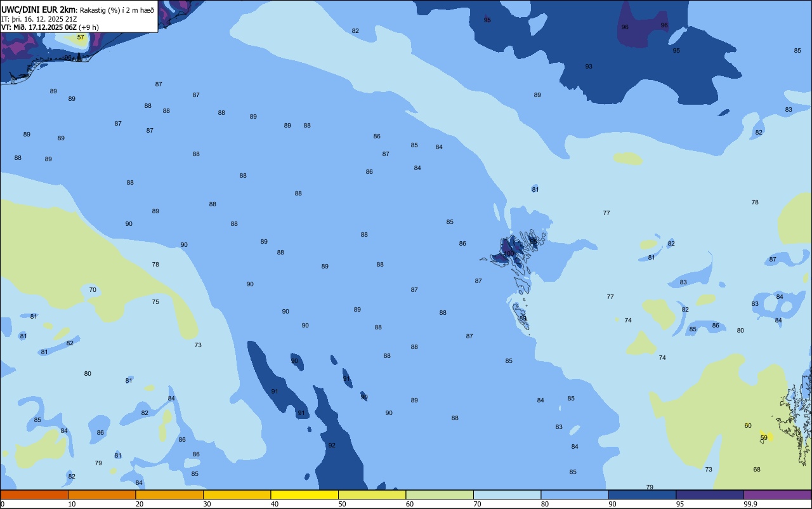The width and height of the screenshot is (812, 509).
Task: Click the "IT: þri. 16. 12. 2025 21Z" line
Action: (x=39, y=19)
